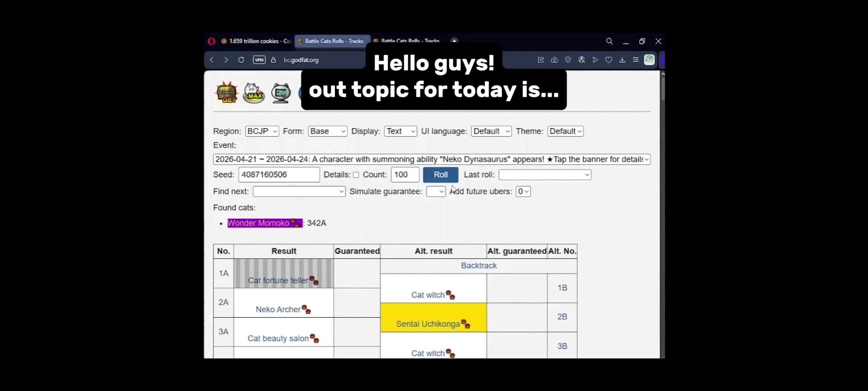Open the Region dropdown set to BCJP
Screen dimensions: 868x391
(x=262, y=131)
